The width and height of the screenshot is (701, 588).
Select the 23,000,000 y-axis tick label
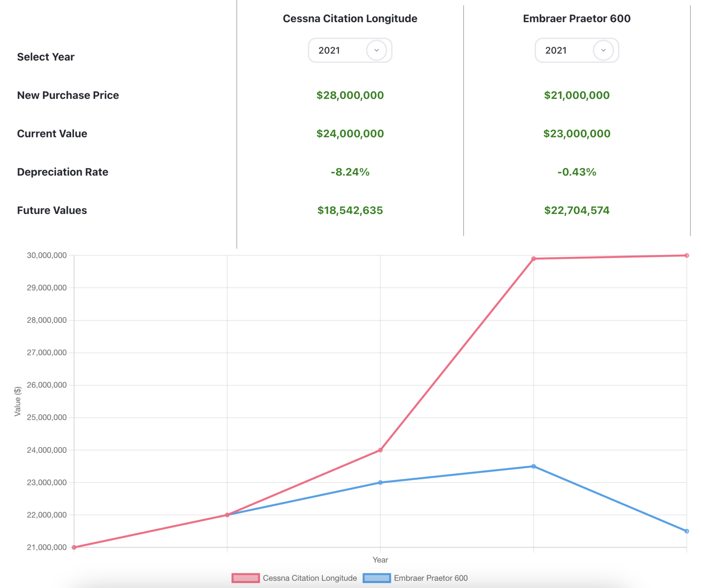pos(47,482)
